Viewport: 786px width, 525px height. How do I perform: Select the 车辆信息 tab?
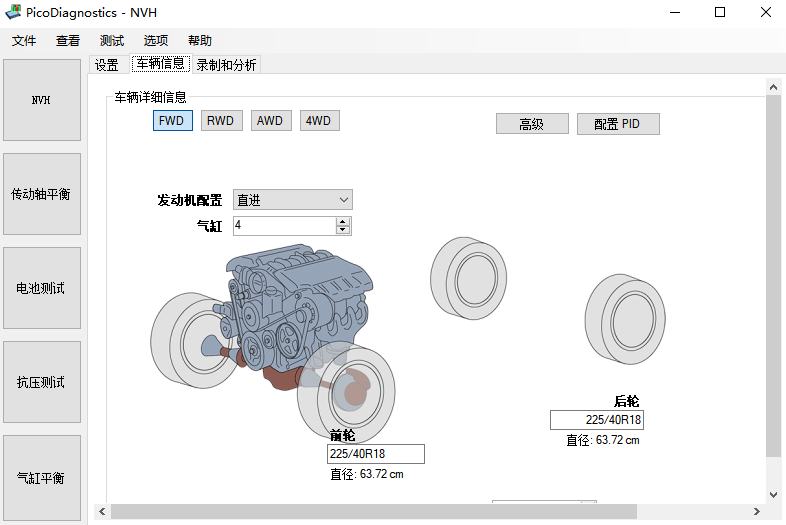click(160, 64)
